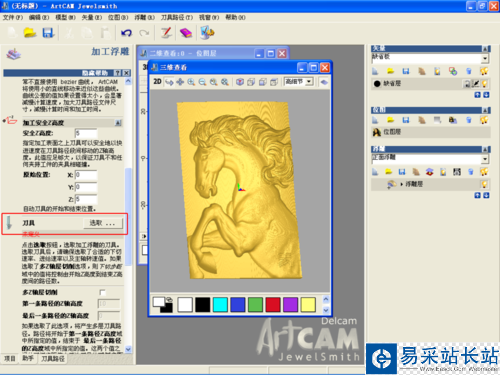
Task: Zoom out using the minus magnifier icon
Action: click(x=202, y=82)
